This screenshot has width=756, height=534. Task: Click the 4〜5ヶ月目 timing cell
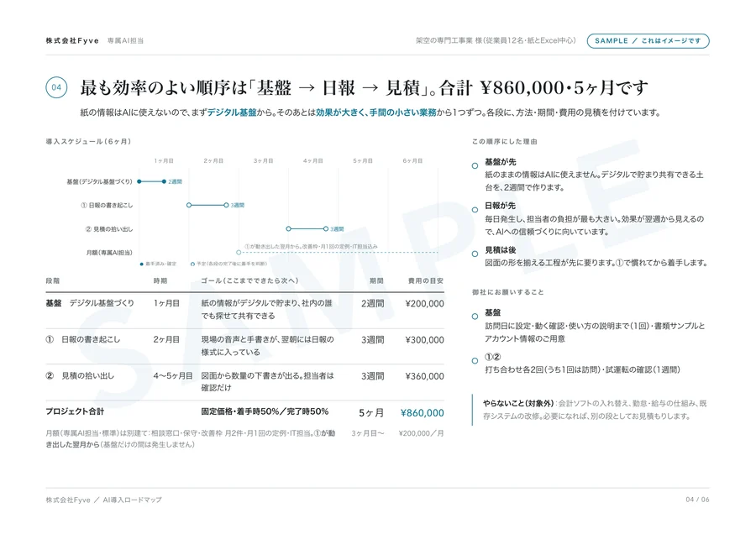[x=172, y=376]
